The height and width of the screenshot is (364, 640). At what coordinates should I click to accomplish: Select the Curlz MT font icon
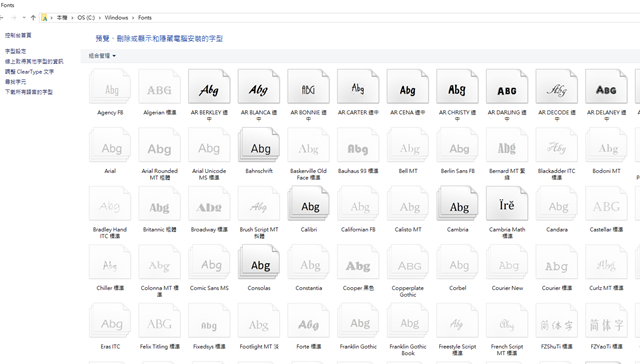[607, 262]
